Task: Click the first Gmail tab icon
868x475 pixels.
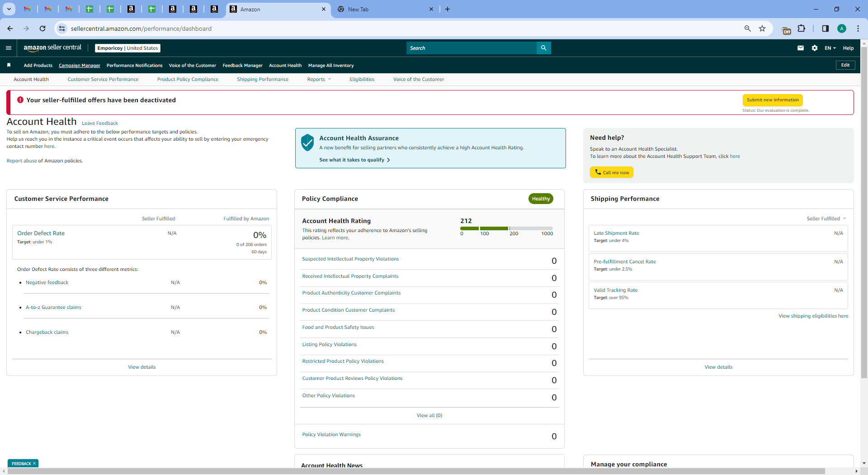Action: (x=27, y=9)
